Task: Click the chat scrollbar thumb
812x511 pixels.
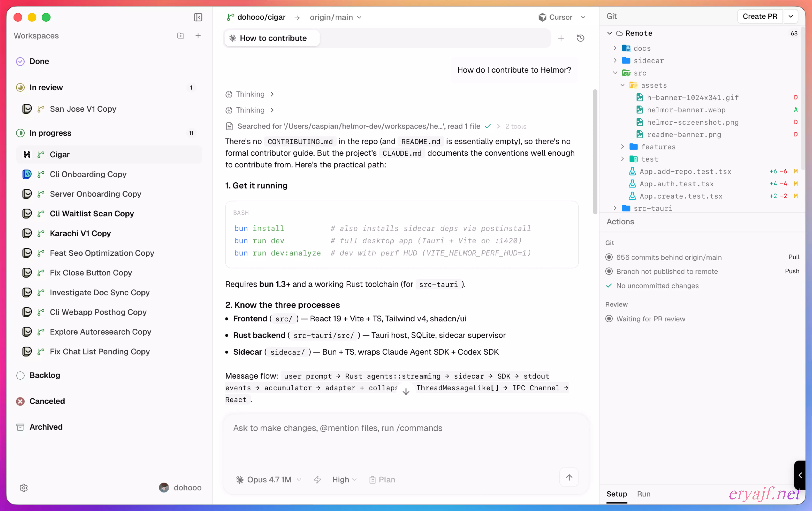Action: 595,152
